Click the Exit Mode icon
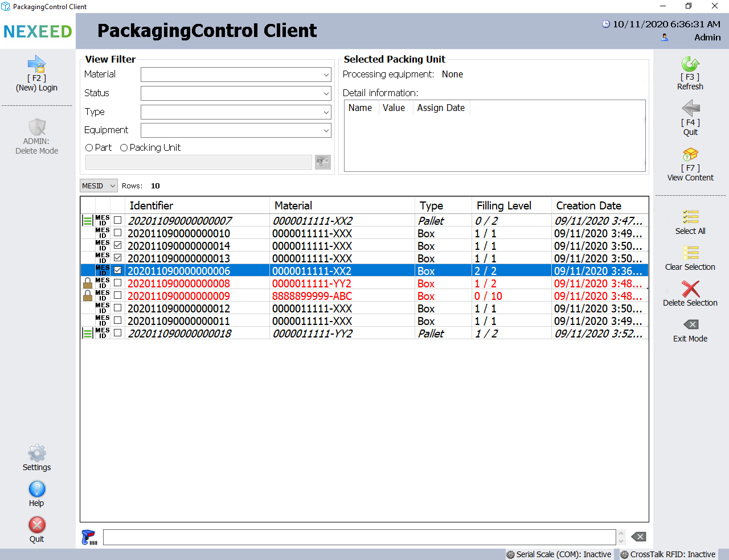The image size is (729, 560). point(690,324)
